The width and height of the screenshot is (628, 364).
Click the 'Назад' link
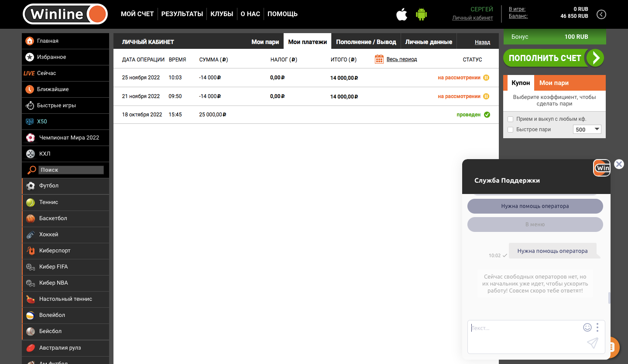[x=482, y=42]
